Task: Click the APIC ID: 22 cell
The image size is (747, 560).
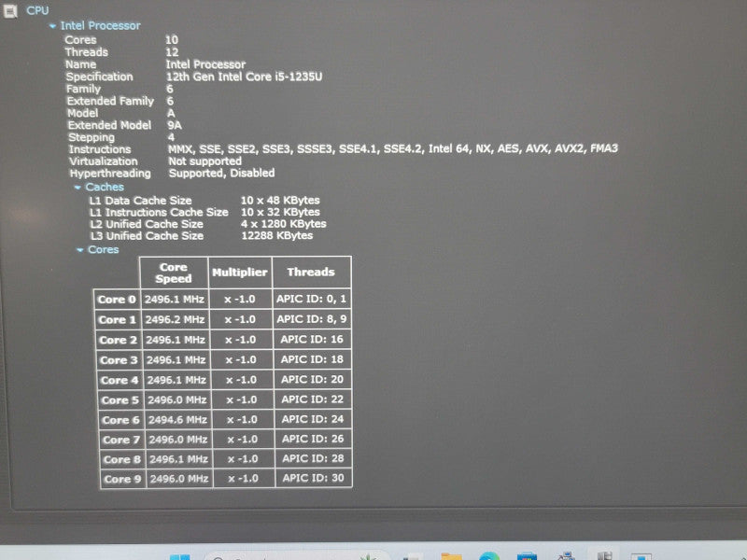Action: (313, 399)
